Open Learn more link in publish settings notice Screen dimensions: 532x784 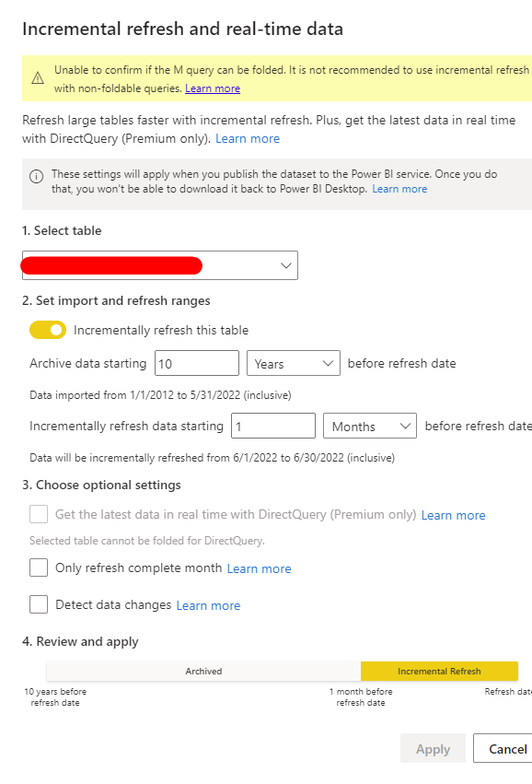[399, 189]
